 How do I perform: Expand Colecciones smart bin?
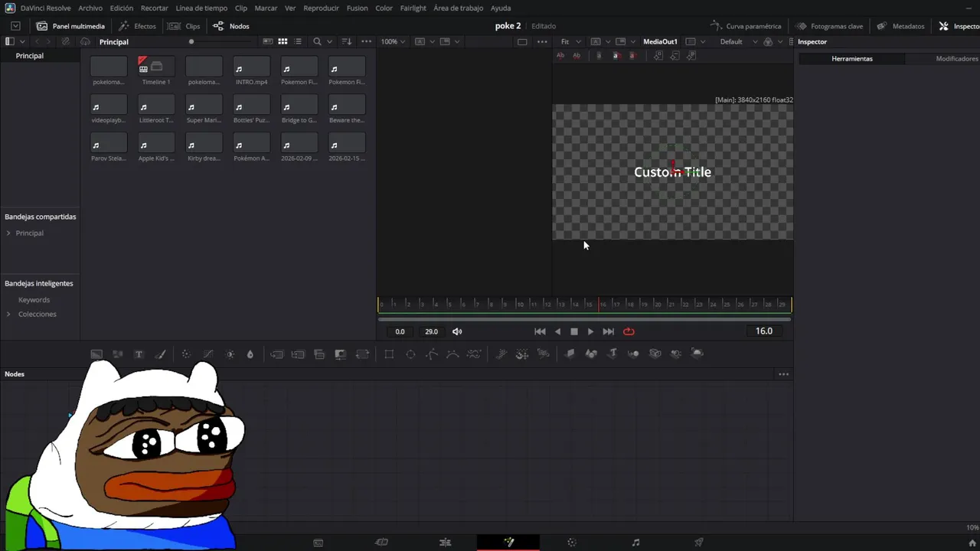coord(8,314)
